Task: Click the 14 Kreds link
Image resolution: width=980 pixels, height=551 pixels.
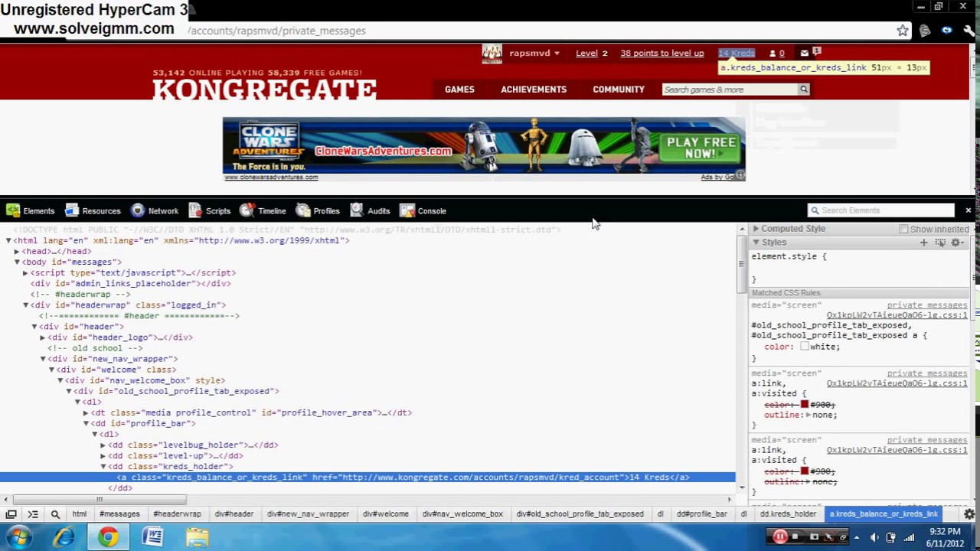Action: click(x=737, y=53)
